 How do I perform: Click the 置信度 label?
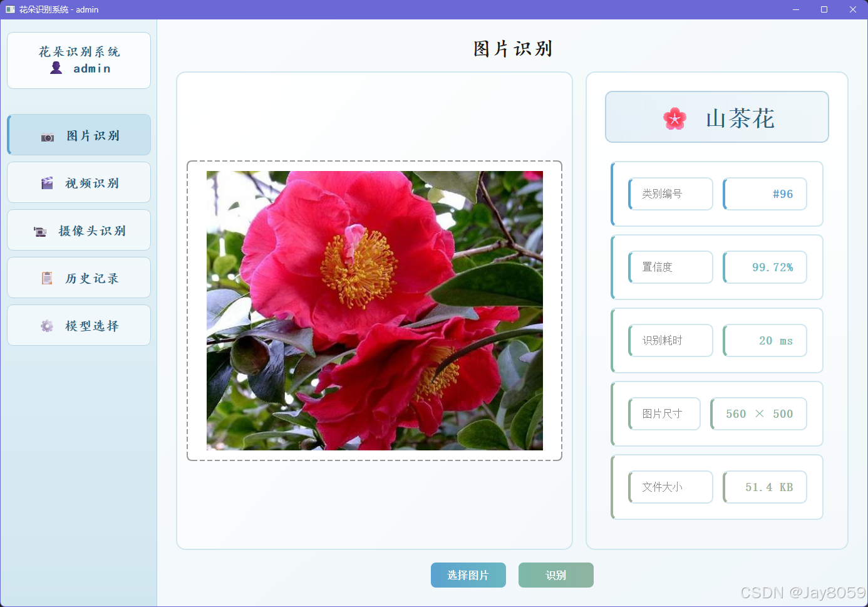(x=657, y=267)
